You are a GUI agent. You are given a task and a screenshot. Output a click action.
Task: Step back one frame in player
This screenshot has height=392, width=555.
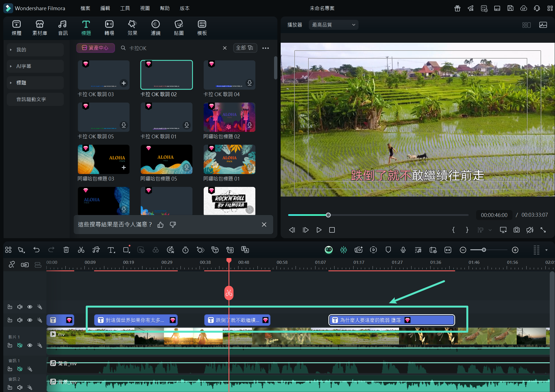click(x=292, y=230)
